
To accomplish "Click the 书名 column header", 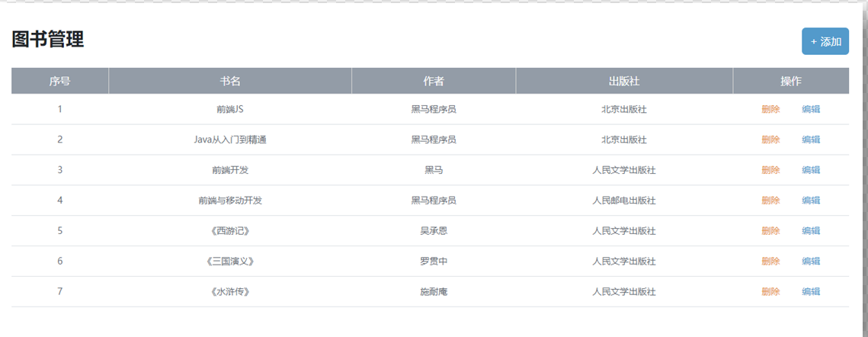I will tap(230, 81).
